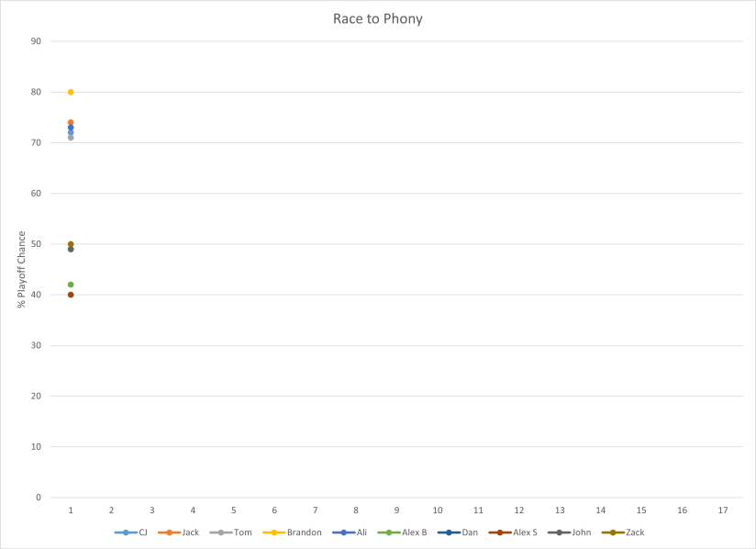Click the yellow Brandon data point at 80

tap(71, 92)
